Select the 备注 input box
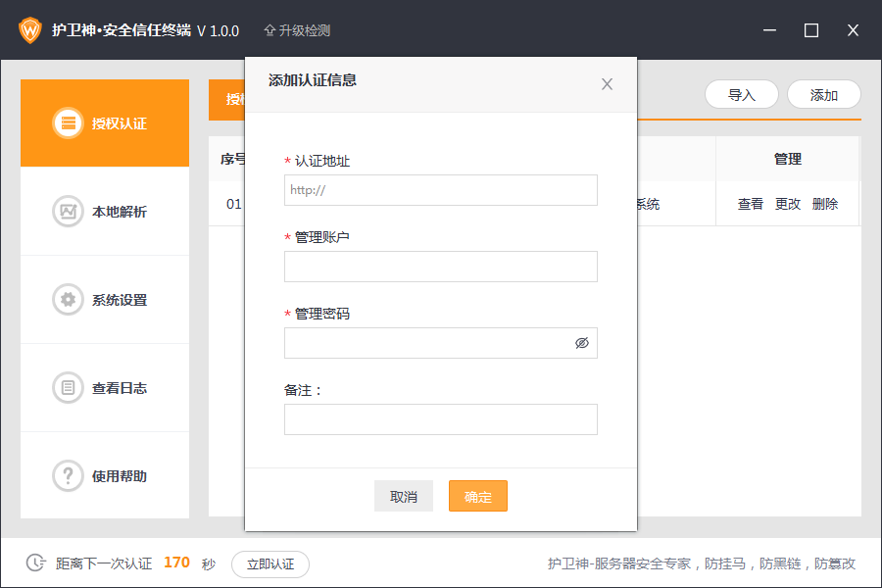 click(x=440, y=419)
